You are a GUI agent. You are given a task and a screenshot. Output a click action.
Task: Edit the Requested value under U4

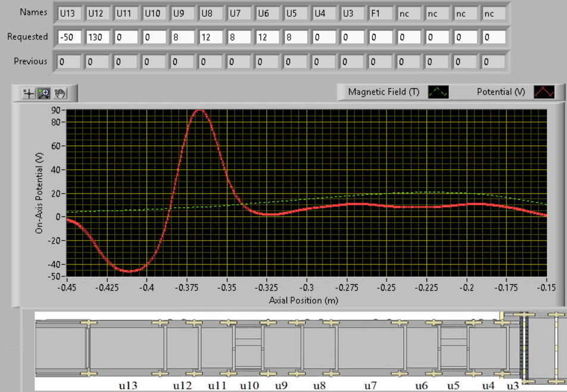pyautogui.click(x=324, y=37)
